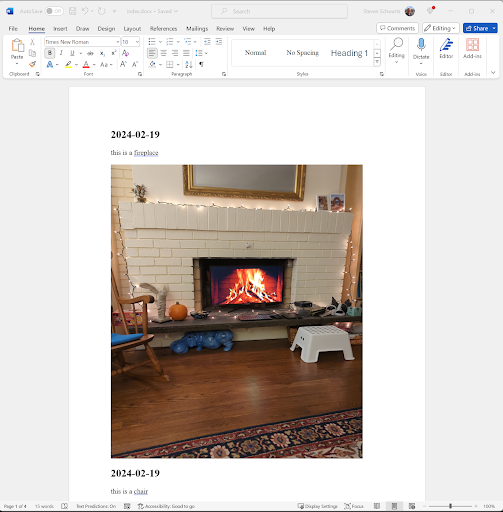Apply bullet list formatting

[x=152, y=42]
